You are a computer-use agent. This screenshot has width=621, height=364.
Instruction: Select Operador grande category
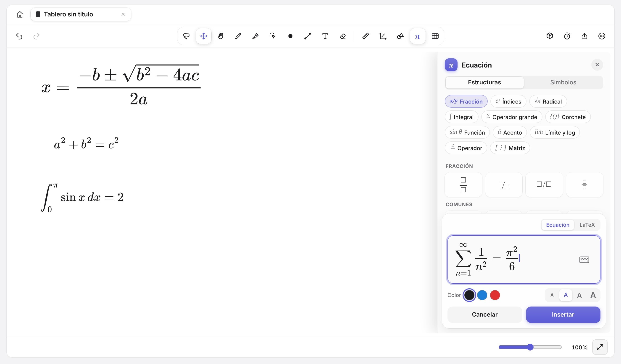(x=512, y=117)
